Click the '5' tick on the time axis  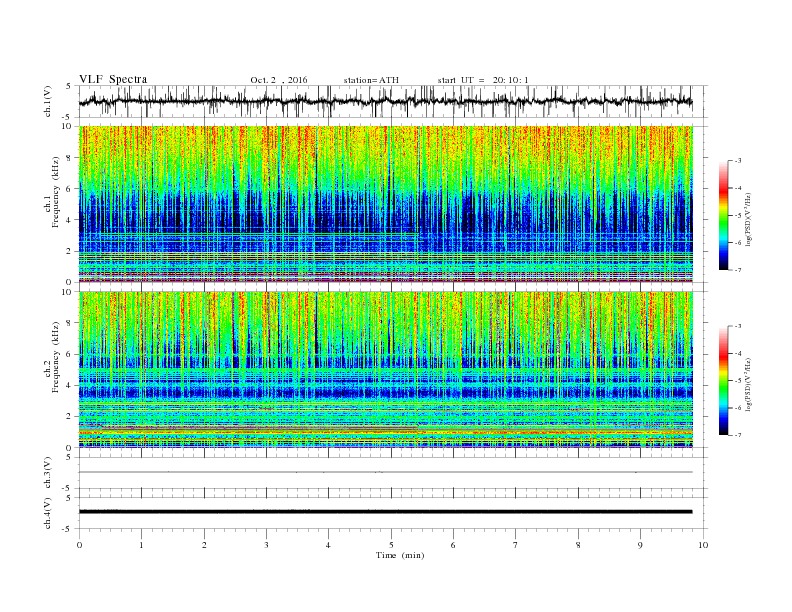[x=391, y=545]
